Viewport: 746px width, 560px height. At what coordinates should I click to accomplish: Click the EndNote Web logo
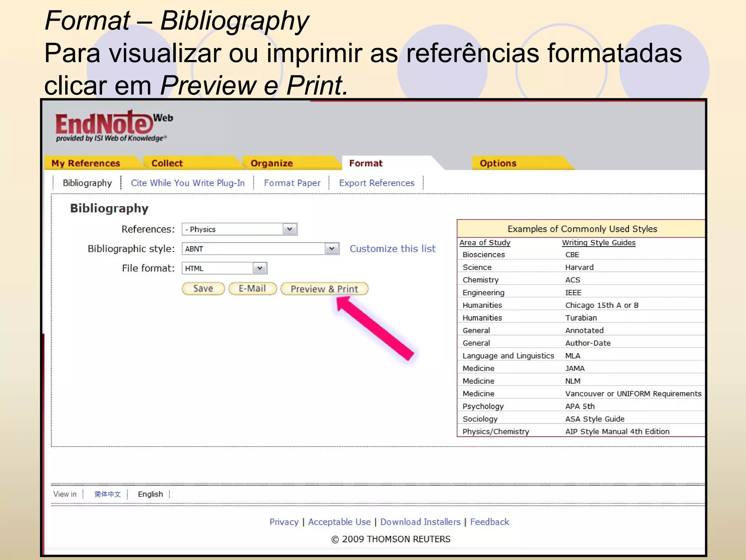pyautogui.click(x=114, y=126)
